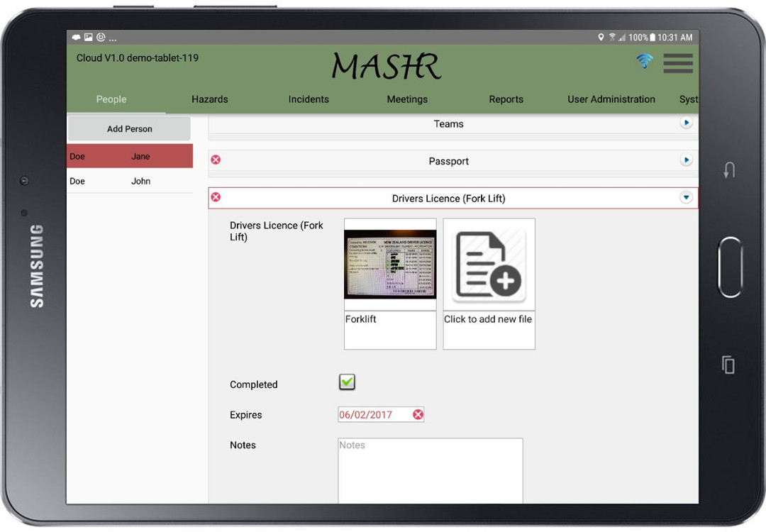Clear the Expires date with red X
This screenshot has height=532, width=766.
(418, 414)
